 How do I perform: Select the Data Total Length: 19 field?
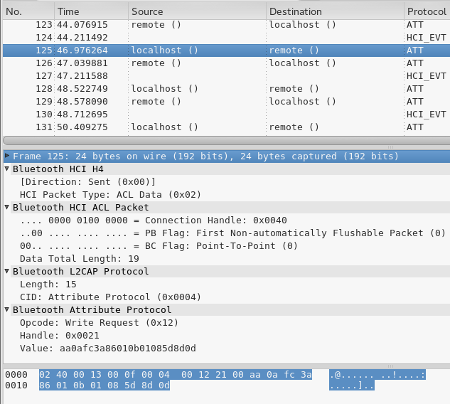(79, 258)
